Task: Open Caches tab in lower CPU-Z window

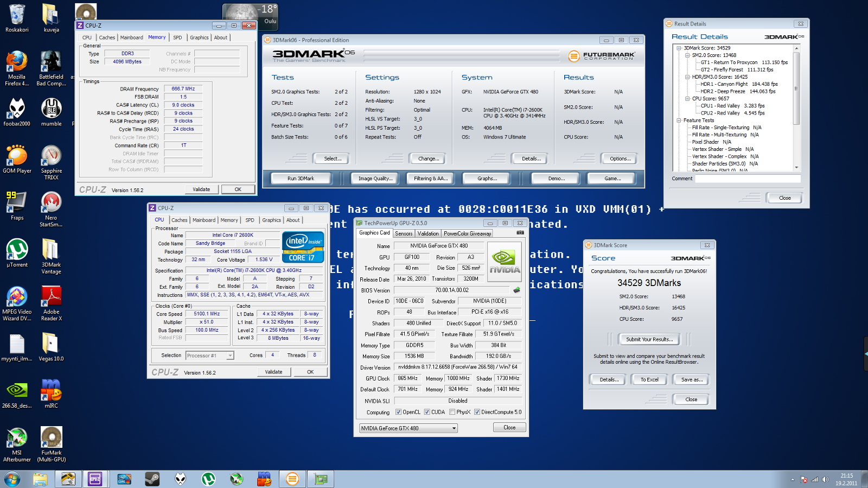Action: (180, 220)
